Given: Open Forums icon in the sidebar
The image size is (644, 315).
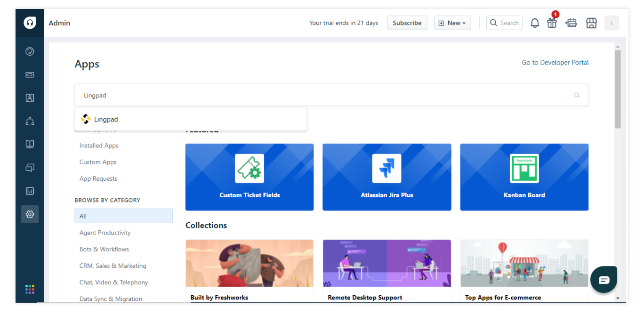Looking at the screenshot, I should (x=30, y=167).
